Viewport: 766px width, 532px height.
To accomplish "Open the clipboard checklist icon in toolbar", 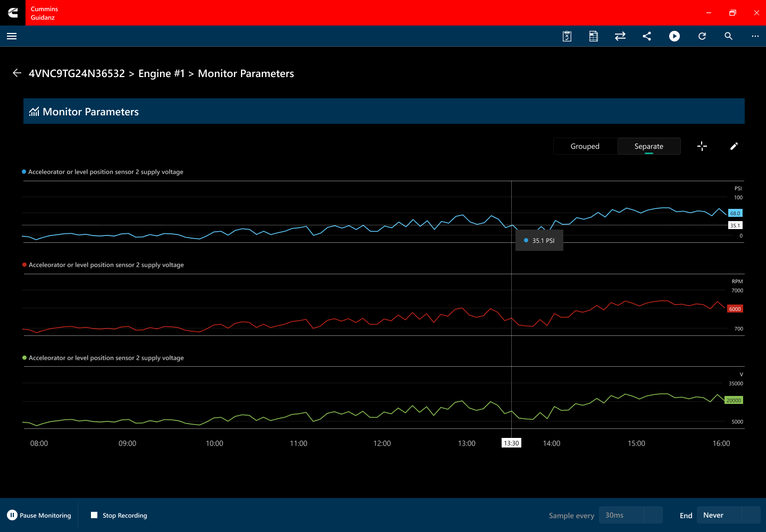I will click(567, 36).
